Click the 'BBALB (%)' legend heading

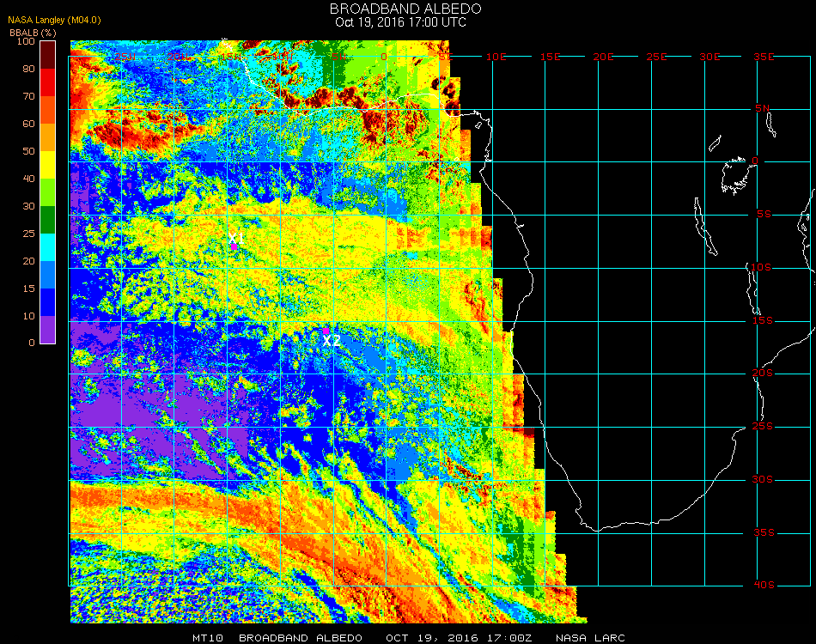point(33,33)
